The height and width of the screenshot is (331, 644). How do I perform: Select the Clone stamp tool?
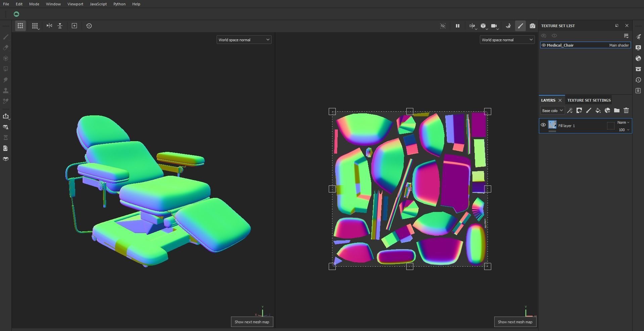[x=6, y=91]
